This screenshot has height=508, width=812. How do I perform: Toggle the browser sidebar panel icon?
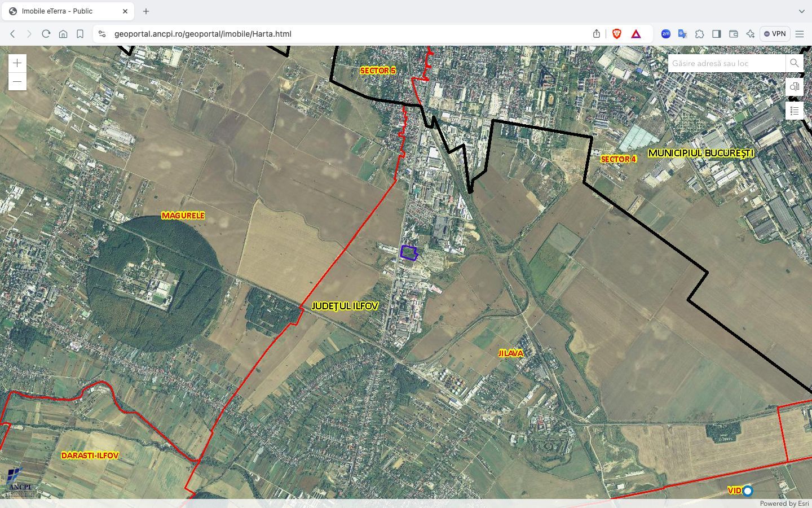pos(717,33)
